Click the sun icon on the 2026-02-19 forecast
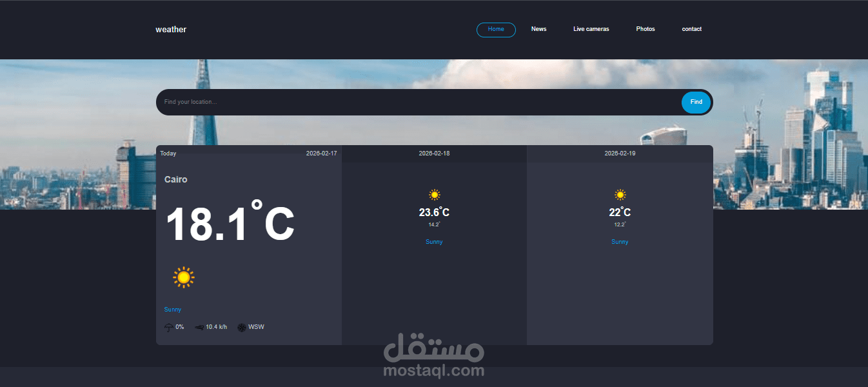Screen dimensions: 868x387 620,194
